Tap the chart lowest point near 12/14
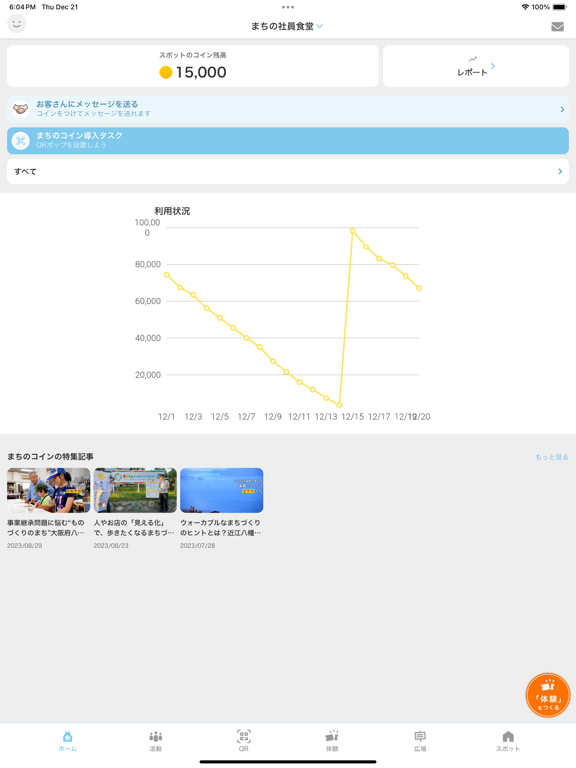Screen dimensions: 576x768 [x=339, y=405]
